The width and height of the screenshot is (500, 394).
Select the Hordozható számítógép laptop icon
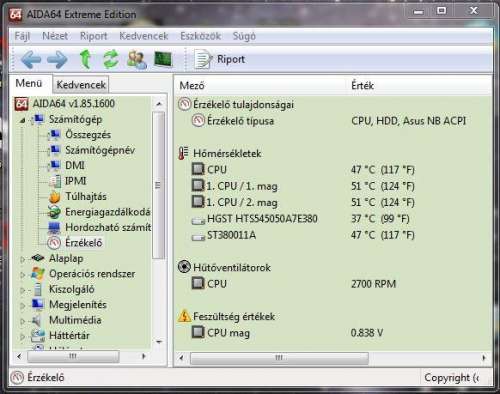pyautogui.click(x=54, y=227)
